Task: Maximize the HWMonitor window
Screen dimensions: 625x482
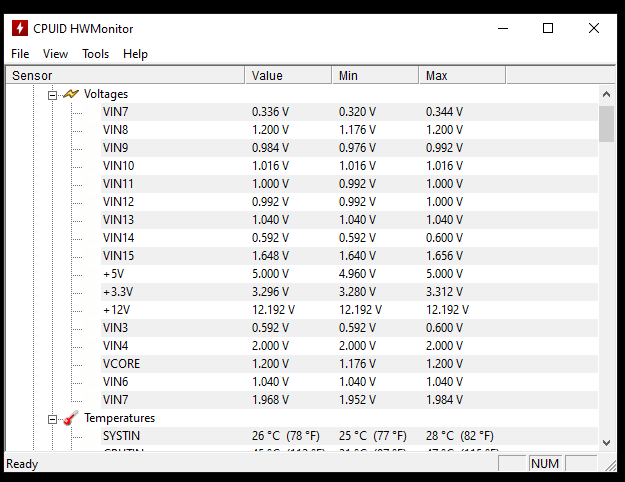Action: (548, 28)
